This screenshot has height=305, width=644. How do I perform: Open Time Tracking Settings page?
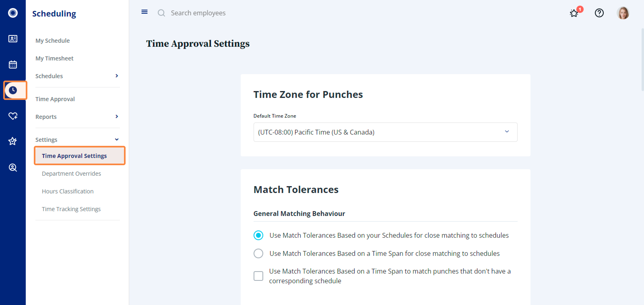[x=71, y=209]
